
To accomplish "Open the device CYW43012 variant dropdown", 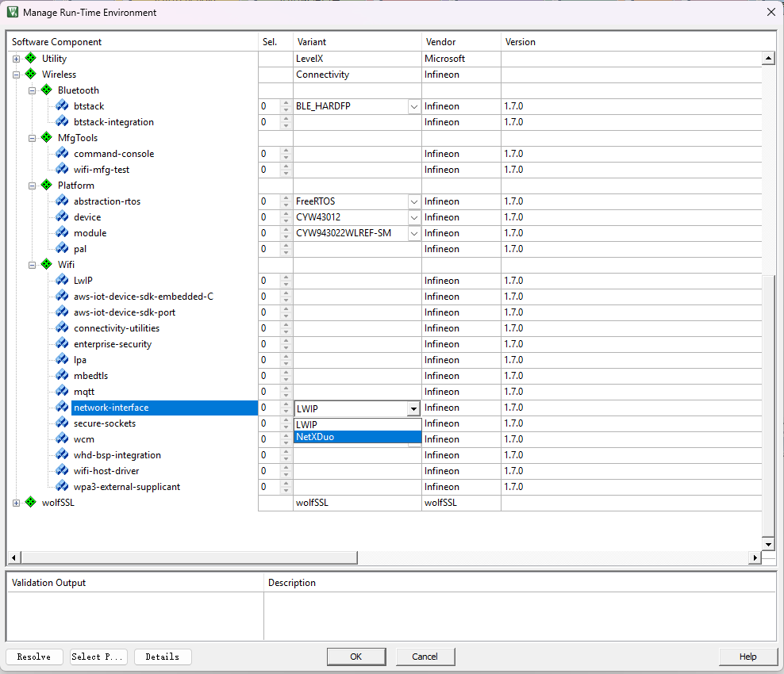I will 413,217.
